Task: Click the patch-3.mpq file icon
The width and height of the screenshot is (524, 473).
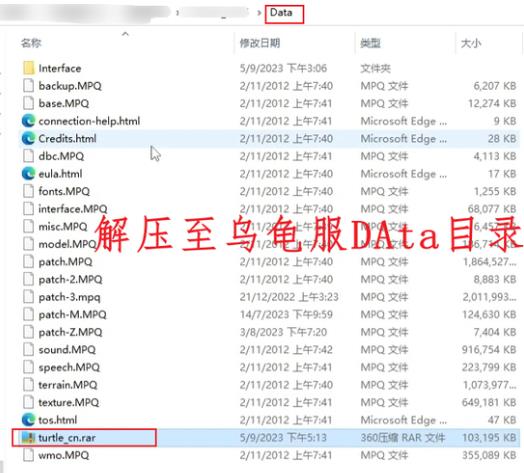Action: coord(28,297)
